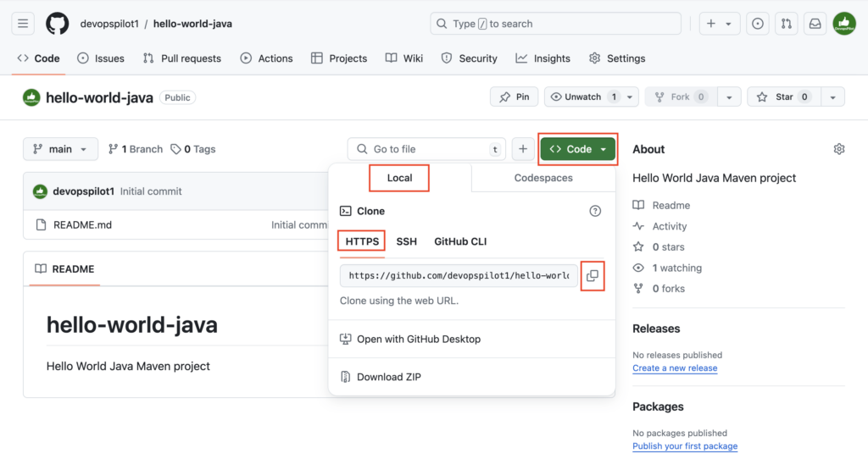Viewport: 868px width, 470px height.
Task: Click the Go to file search field
Action: pyautogui.click(x=426, y=149)
